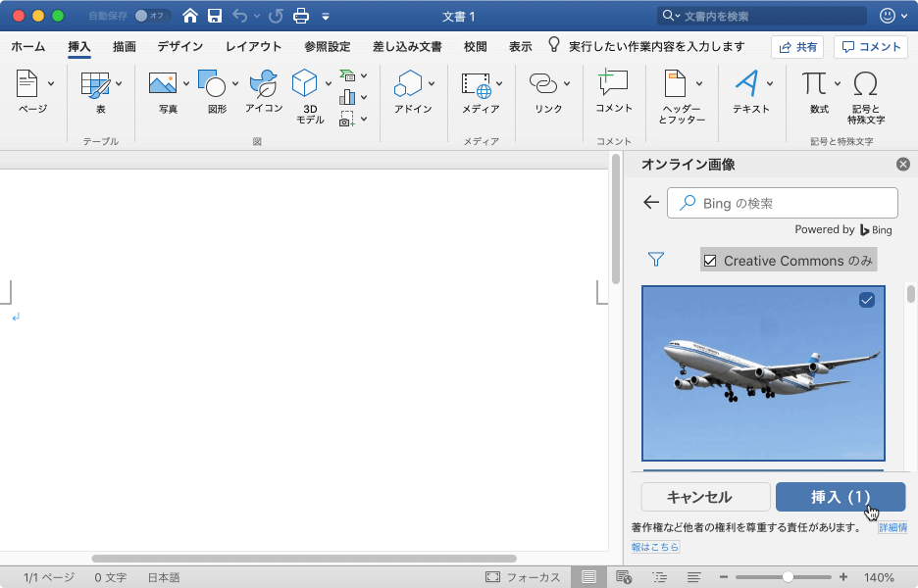Click the zoom out minus button
The height and width of the screenshot is (588, 918).
pos(724,577)
